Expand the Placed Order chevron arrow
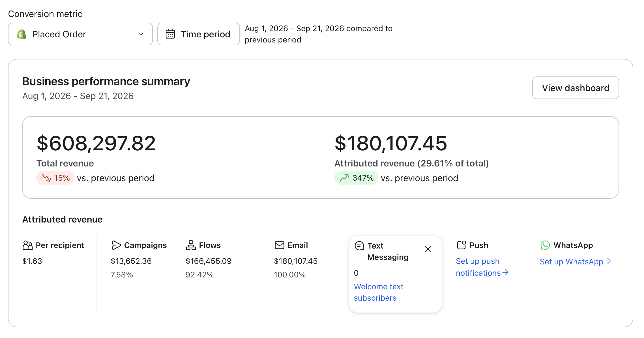 click(141, 34)
